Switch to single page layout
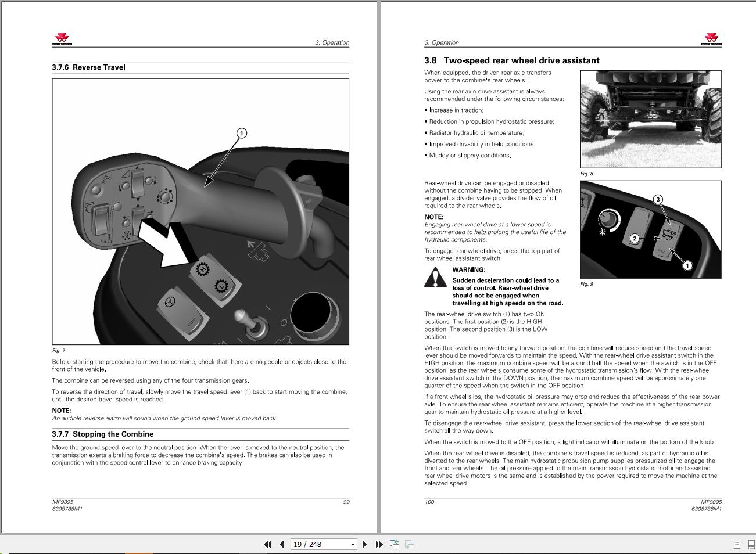The image size is (756, 554). click(x=737, y=545)
